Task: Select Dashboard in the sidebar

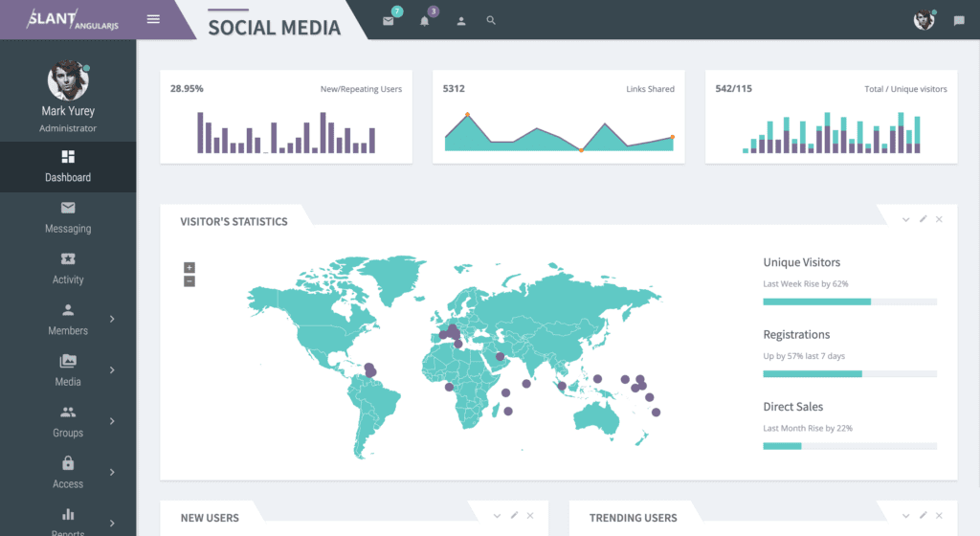Action: click(x=68, y=167)
